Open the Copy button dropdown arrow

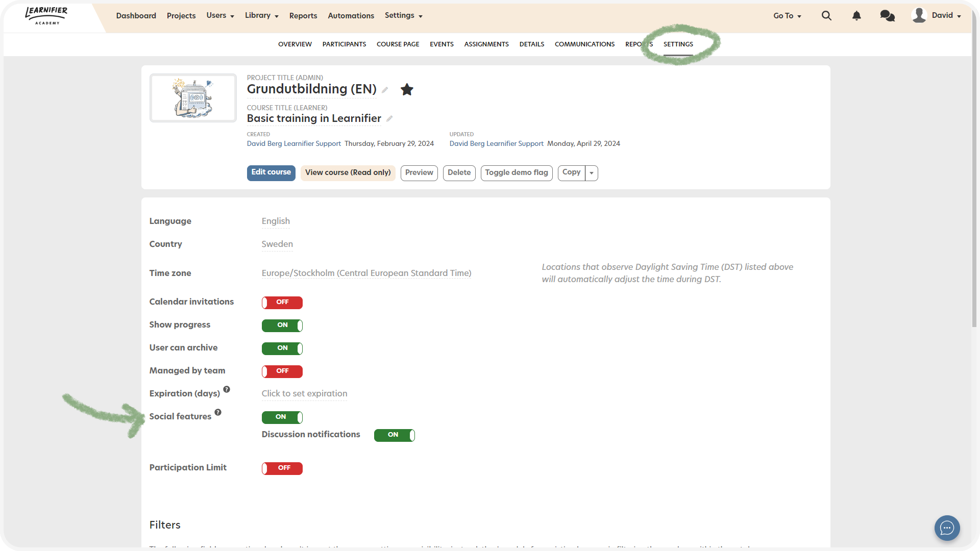[592, 173]
